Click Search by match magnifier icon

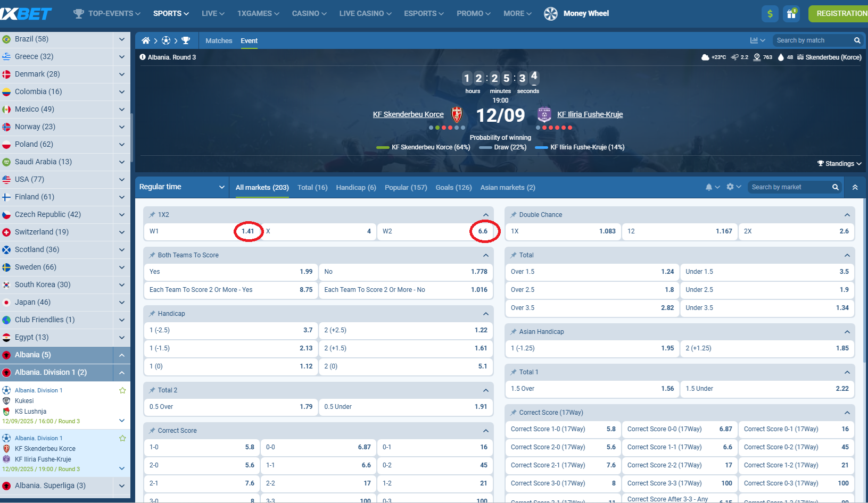[857, 40]
